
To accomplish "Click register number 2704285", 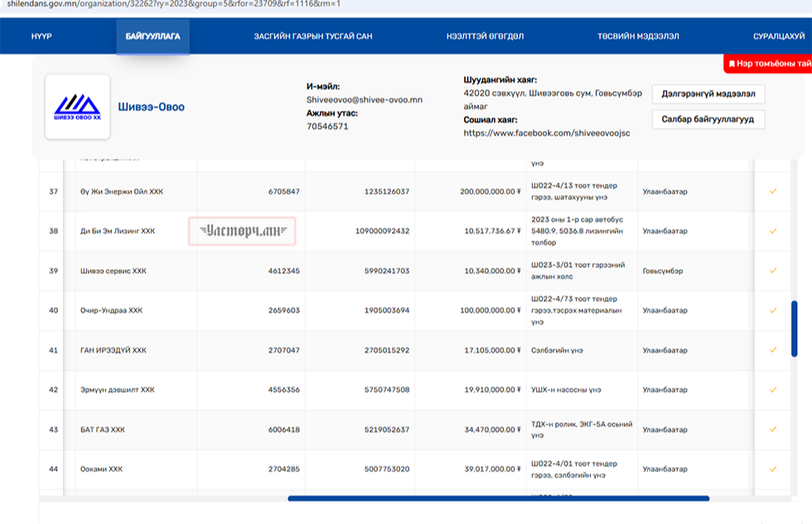I will pos(283,469).
